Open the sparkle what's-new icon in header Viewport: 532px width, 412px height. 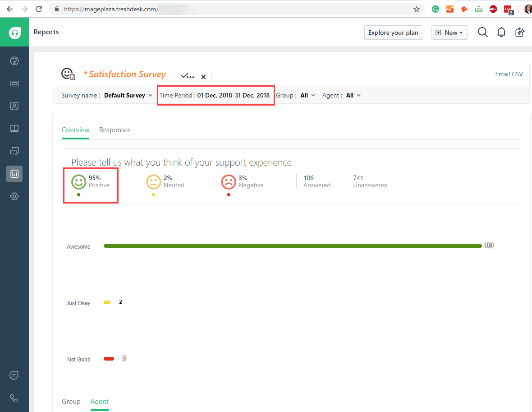click(520, 32)
